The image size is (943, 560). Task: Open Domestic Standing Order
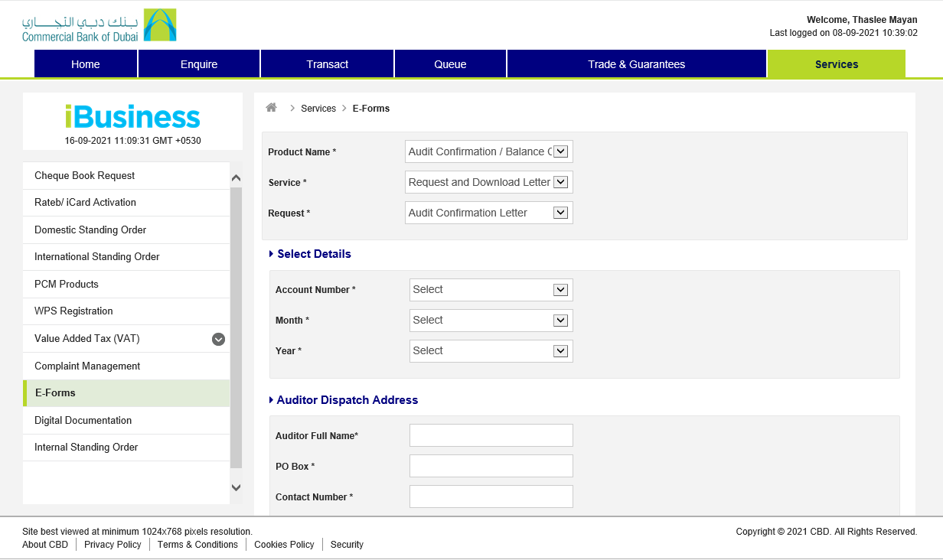126,230
